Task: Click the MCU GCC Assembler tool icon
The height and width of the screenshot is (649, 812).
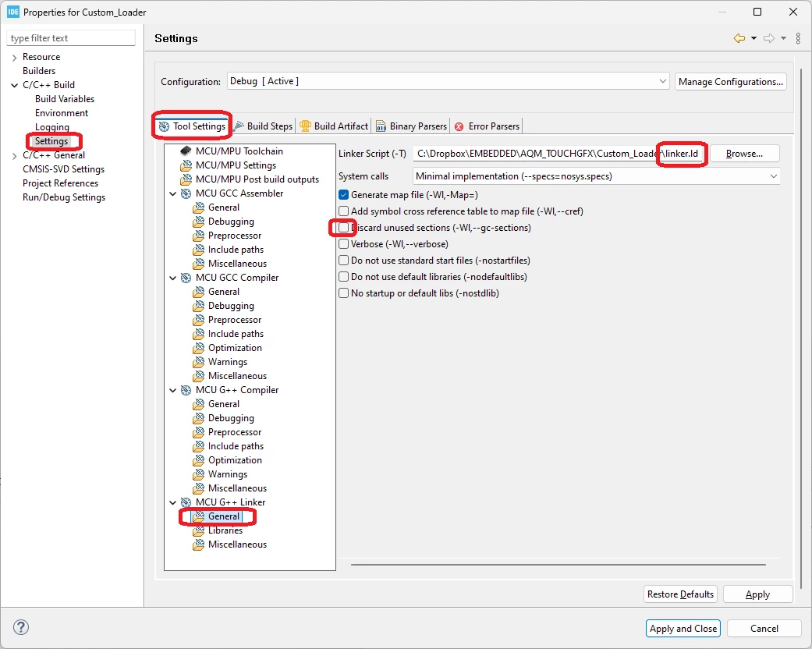Action: tap(186, 193)
